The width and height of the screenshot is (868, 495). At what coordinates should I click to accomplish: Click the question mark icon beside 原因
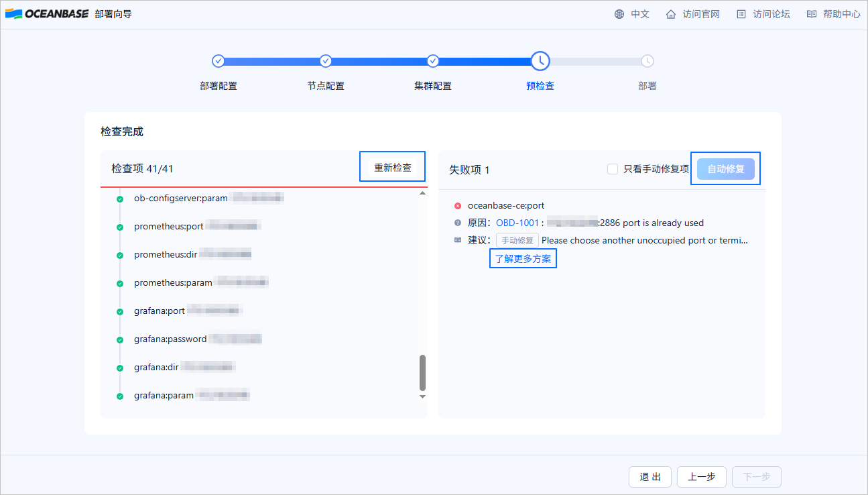click(458, 223)
